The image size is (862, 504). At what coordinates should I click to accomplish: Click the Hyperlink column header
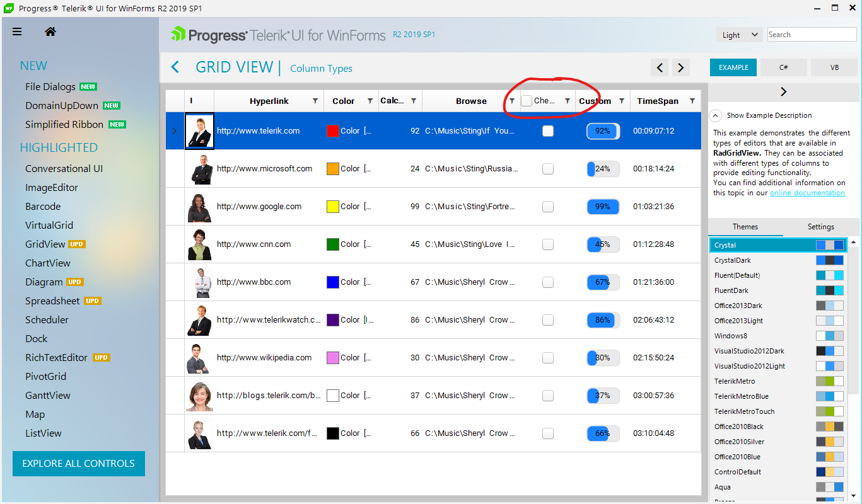click(x=269, y=101)
